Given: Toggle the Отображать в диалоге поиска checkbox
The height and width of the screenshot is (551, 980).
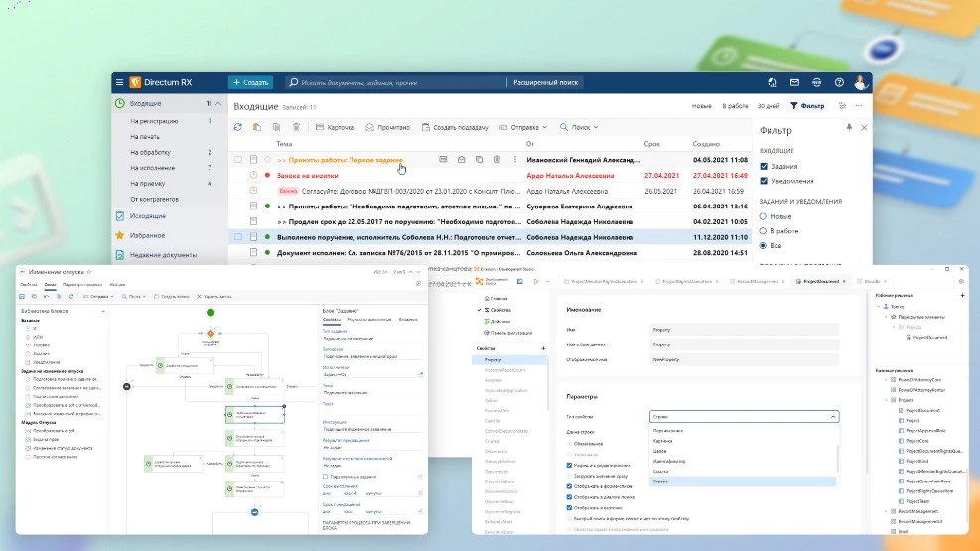Looking at the screenshot, I should click(x=569, y=497).
